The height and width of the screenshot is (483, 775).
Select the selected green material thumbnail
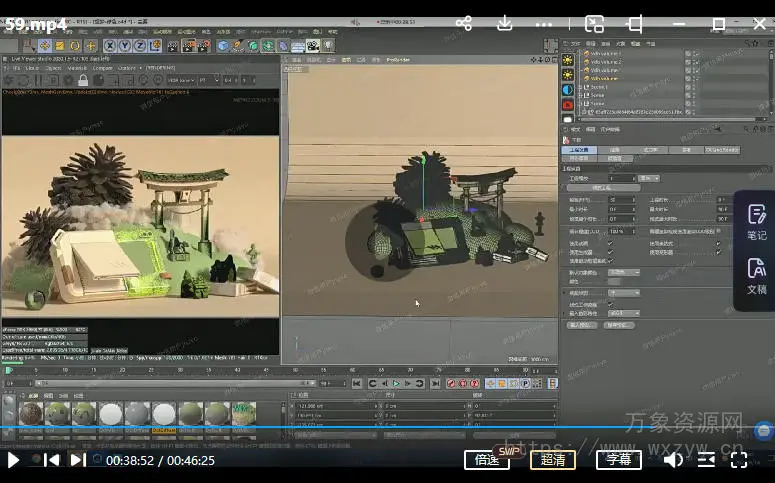pyautogui.click(x=243, y=414)
